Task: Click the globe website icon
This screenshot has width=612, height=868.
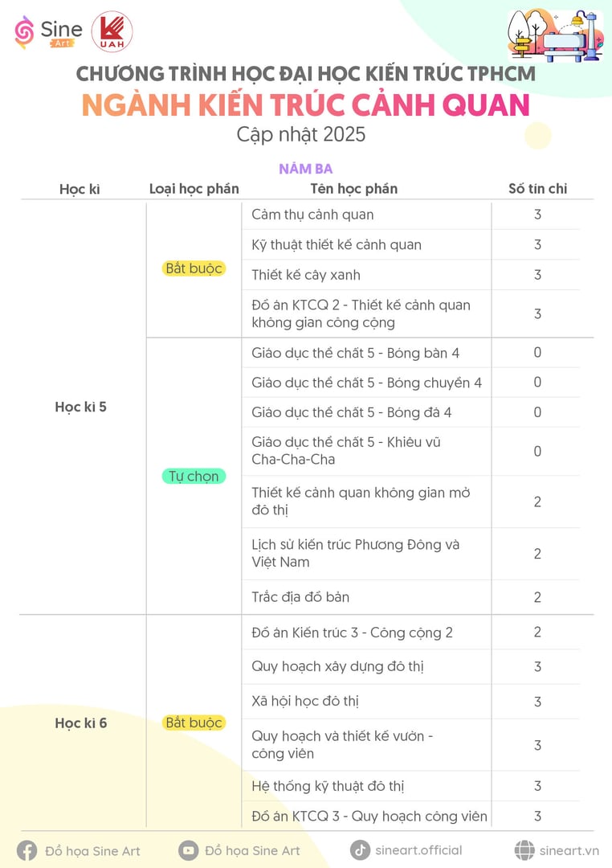Action: [x=524, y=850]
